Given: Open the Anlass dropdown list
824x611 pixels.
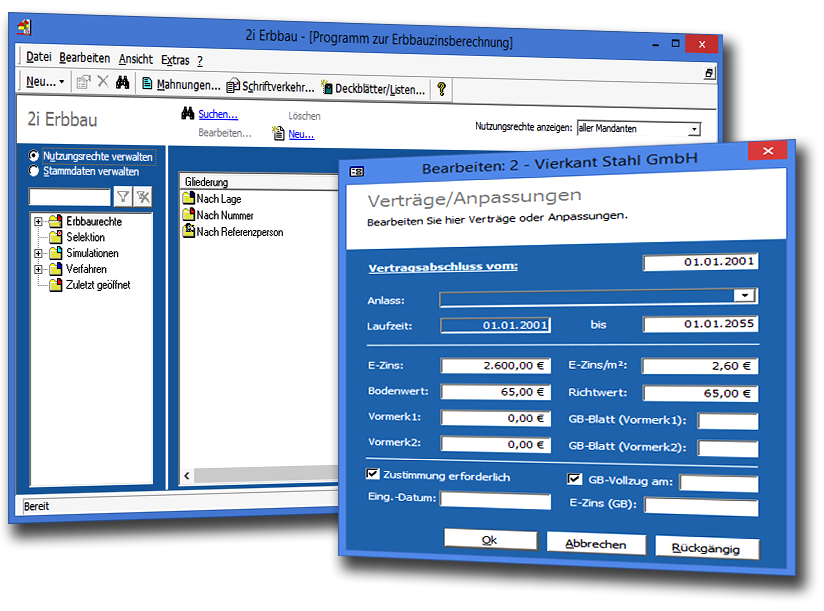Looking at the screenshot, I should 743,297.
